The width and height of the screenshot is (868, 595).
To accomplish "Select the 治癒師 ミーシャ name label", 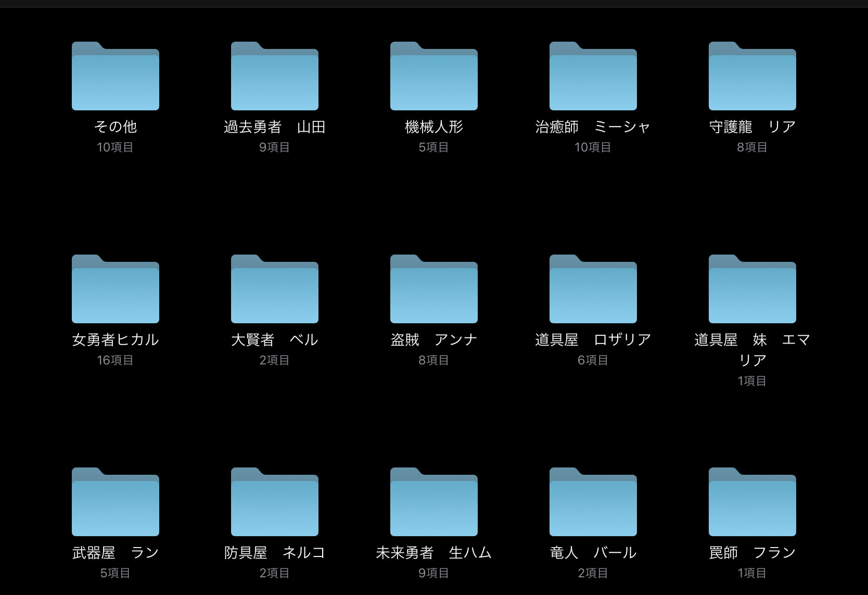I will pos(593,126).
